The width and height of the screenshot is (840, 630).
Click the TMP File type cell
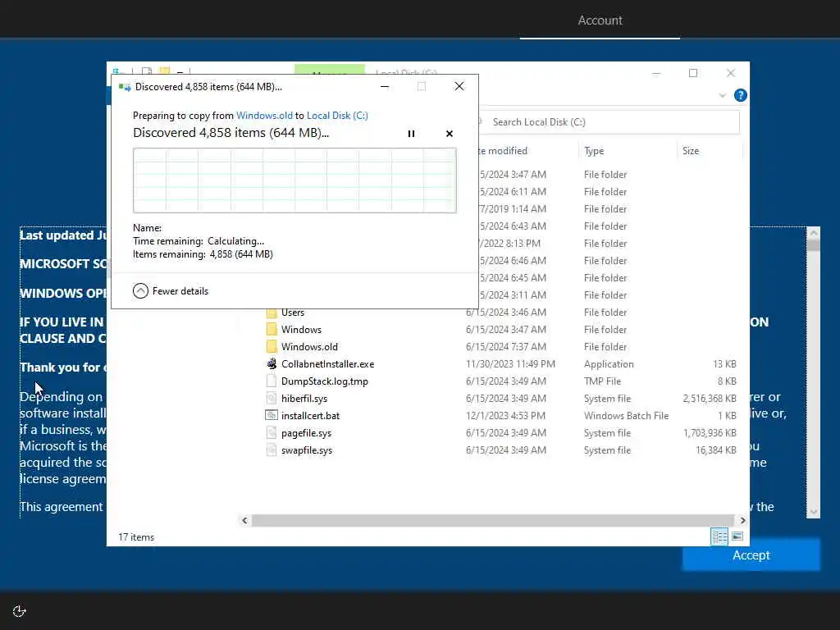click(602, 381)
